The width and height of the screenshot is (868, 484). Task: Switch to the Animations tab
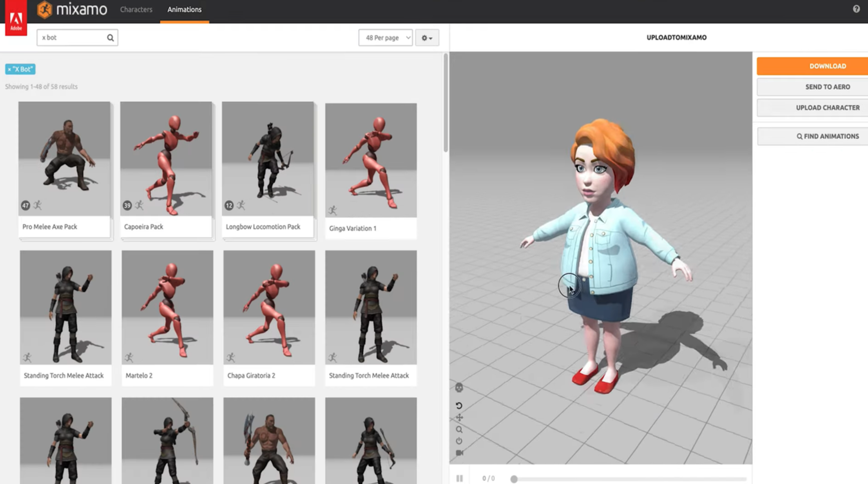(x=184, y=9)
